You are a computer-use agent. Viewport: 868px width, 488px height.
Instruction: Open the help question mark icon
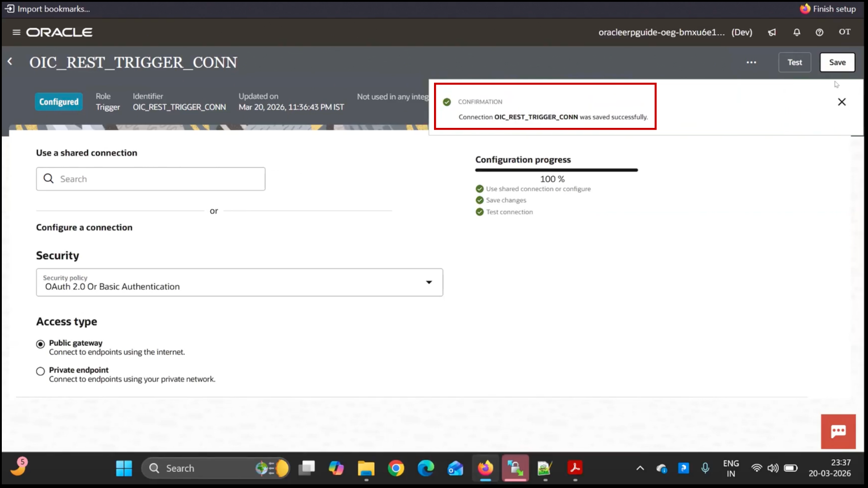coord(819,32)
